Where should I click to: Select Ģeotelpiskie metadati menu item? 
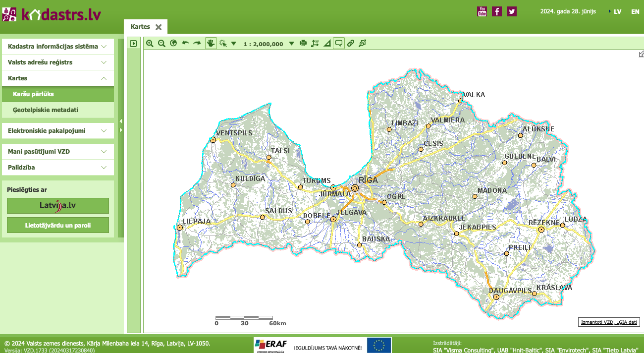pos(46,110)
